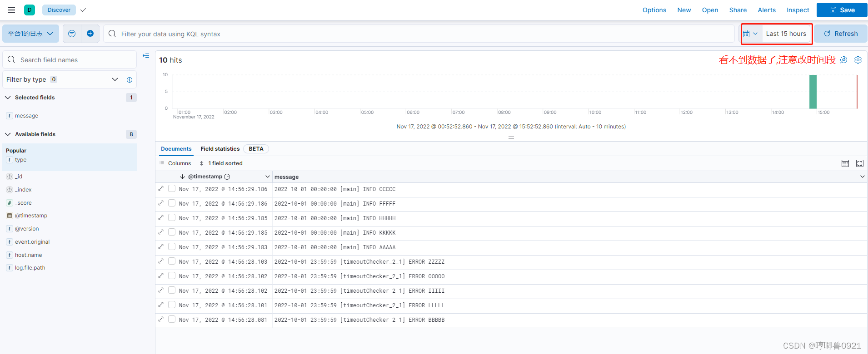Click the Refresh button
The image size is (868, 354).
[x=841, y=34]
